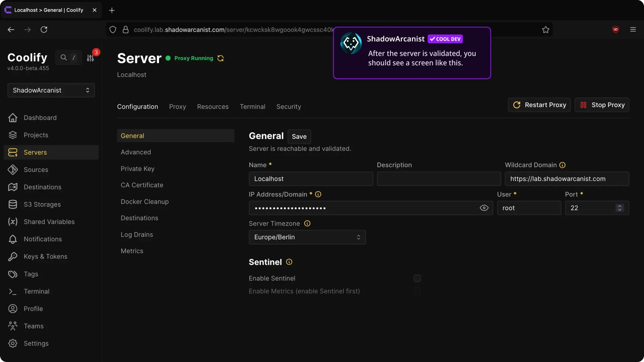The image size is (644, 362).
Task: Click the search magnifier icon in sidebar
Action: point(63,58)
